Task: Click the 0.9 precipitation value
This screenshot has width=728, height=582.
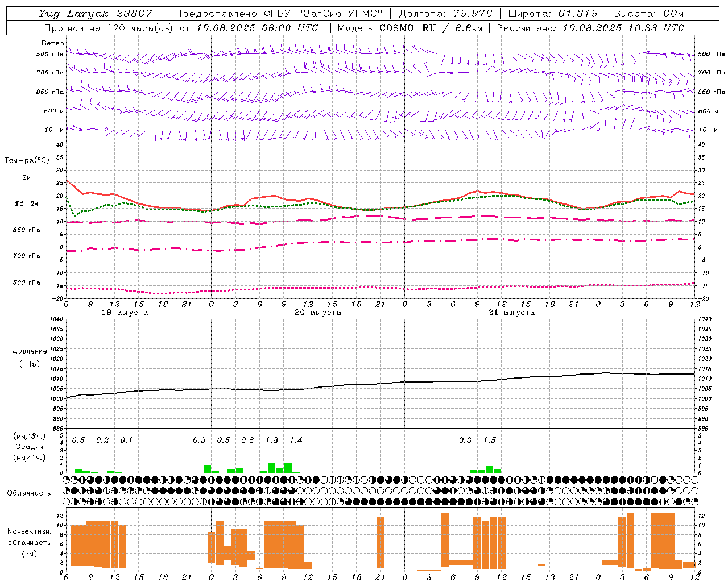Action: tap(199, 440)
